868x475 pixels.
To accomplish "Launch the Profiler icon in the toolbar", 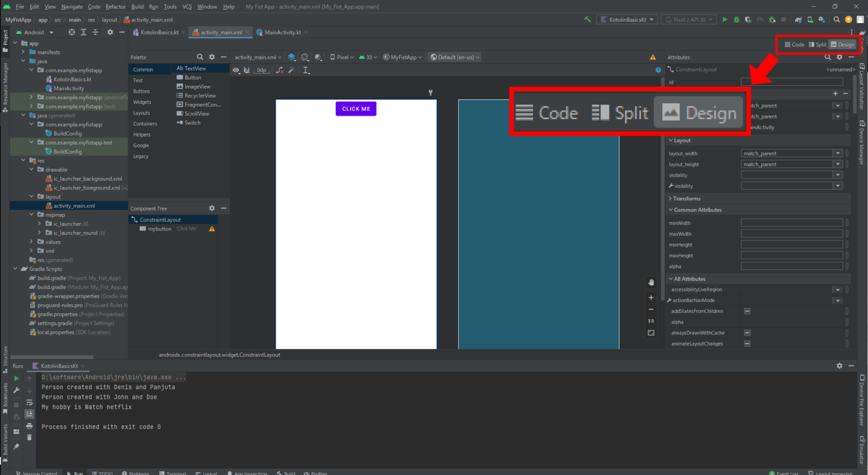I will coord(761,20).
